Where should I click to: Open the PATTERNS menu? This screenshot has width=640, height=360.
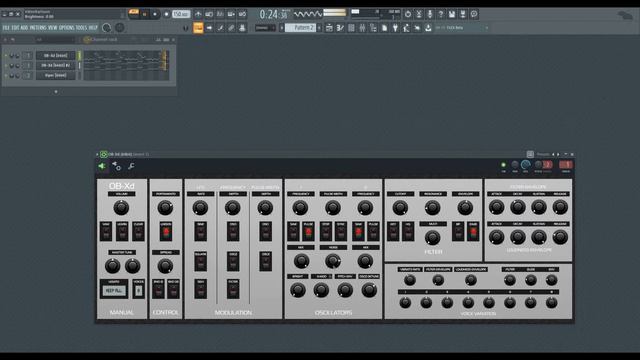tap(38, 28)
